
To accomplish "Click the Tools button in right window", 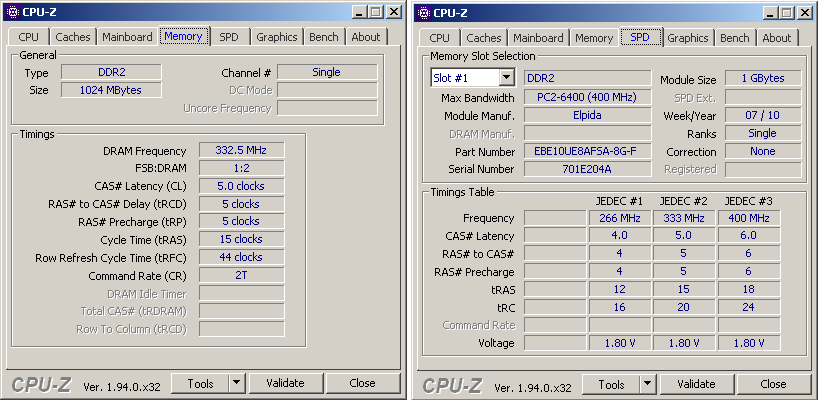I will [612, 385].
